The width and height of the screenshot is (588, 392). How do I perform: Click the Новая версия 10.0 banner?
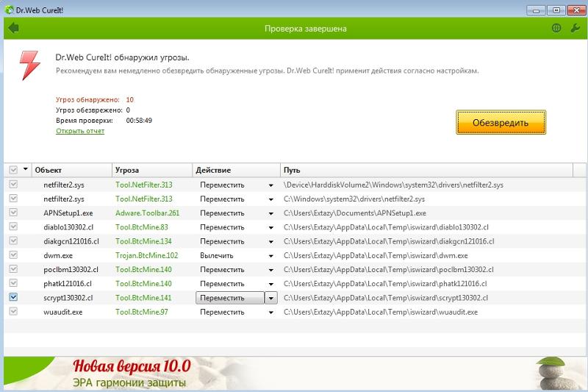tap(132, 366)
